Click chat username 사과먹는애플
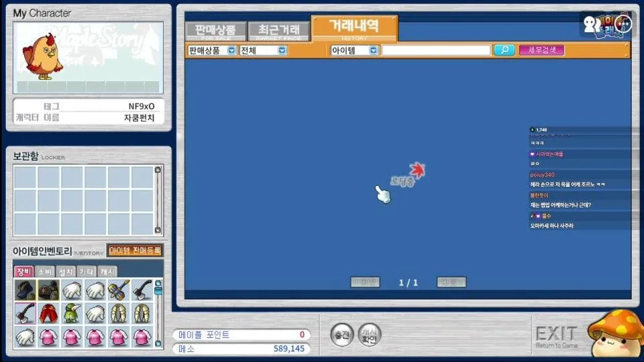 tap(549, 154)
